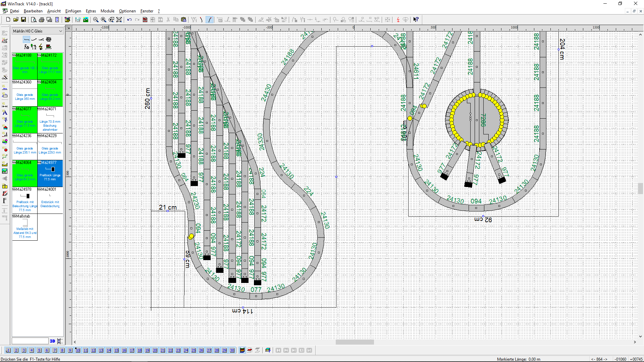Select track piece Mä24360
The image size is (644, 362).
[25, 93]
